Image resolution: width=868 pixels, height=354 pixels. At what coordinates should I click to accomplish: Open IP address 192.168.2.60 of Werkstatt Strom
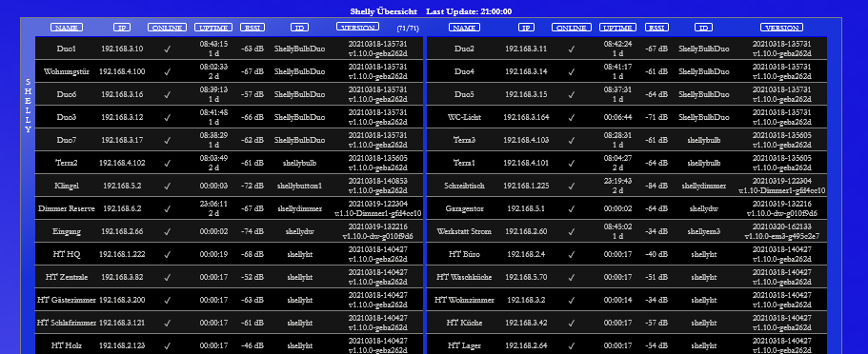point(527,231)
